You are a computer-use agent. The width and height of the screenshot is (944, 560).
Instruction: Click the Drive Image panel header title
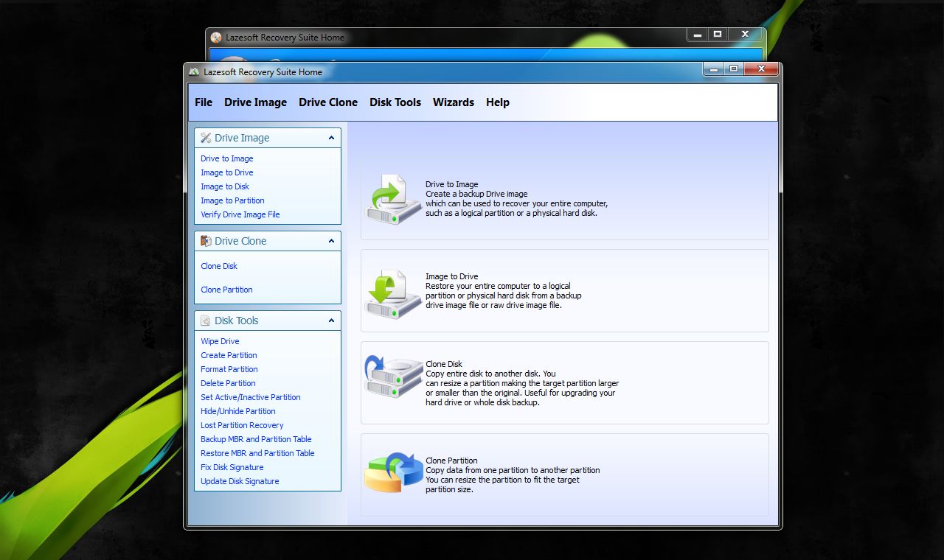242,138
